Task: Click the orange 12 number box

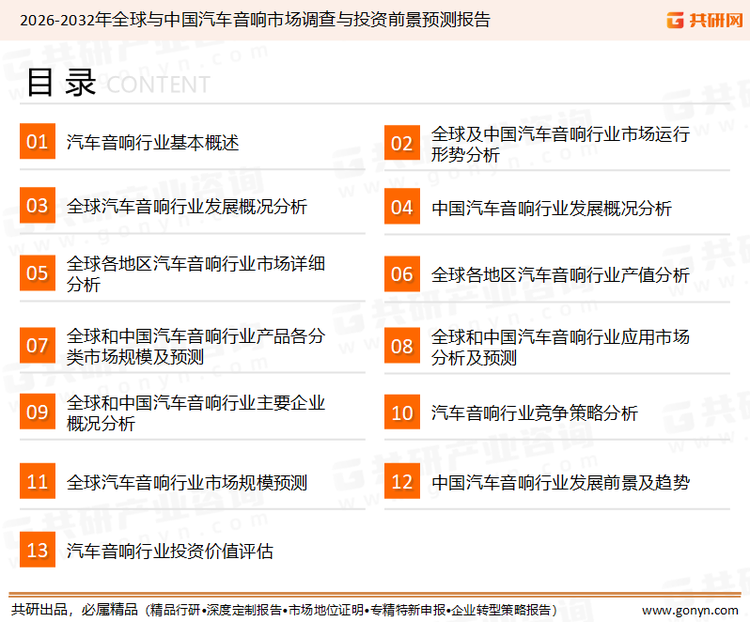Action: (x=402, y=481)
